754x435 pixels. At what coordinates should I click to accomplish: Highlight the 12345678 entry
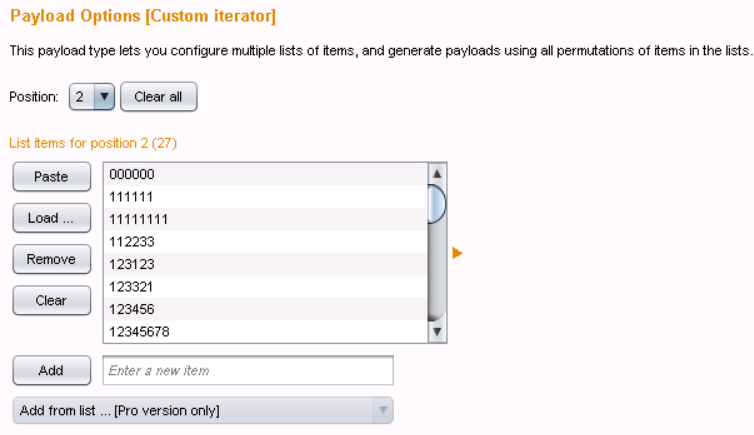point(264,332)
